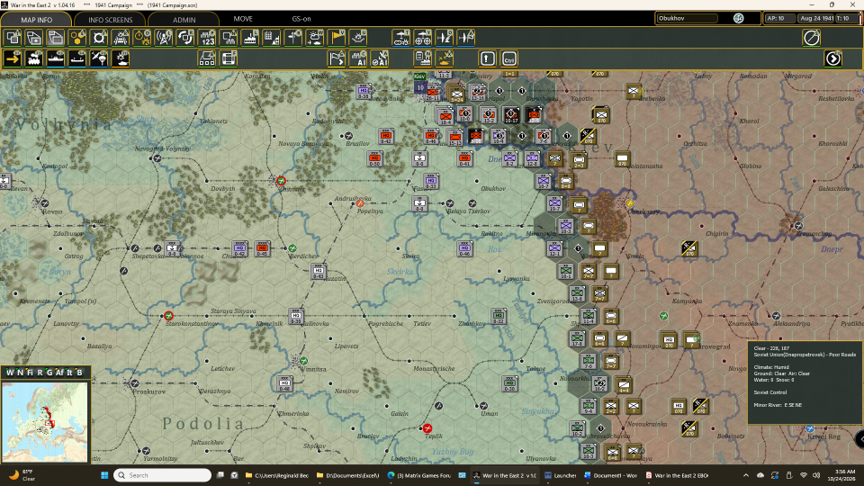This screenshot has height=486, width=864.
Task: Toggle the second map overlay button
Action: [x=34, y=37]
